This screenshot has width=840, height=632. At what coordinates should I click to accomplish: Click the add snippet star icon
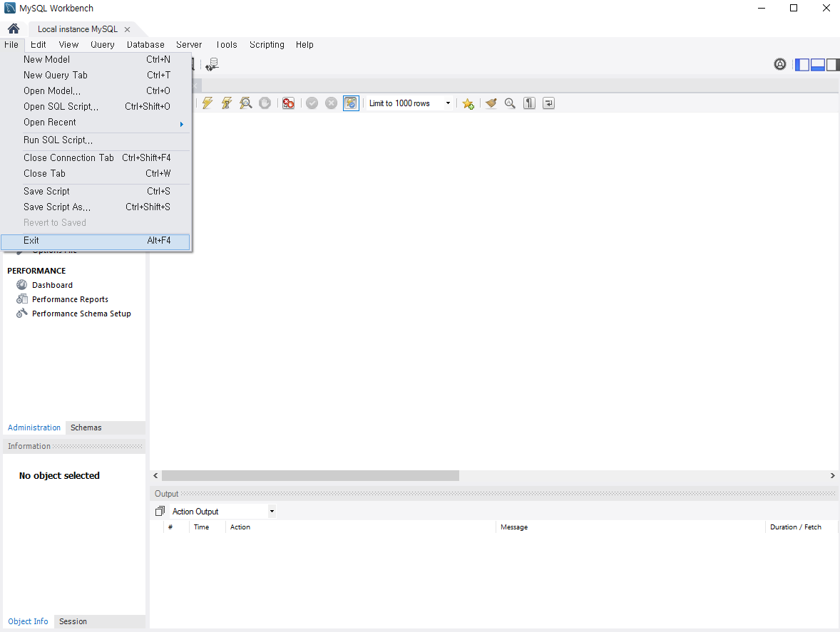(468, 103)
